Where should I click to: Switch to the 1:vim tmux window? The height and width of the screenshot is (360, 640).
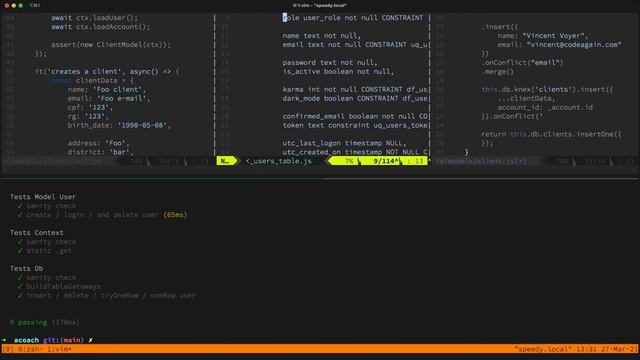(x=59, y=349)
